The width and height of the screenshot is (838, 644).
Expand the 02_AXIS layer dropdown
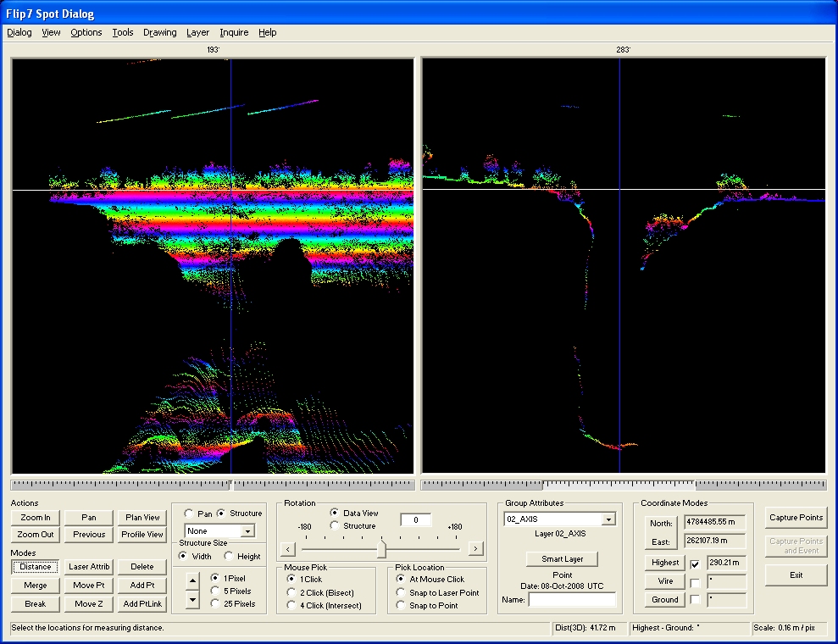(608, 519)
